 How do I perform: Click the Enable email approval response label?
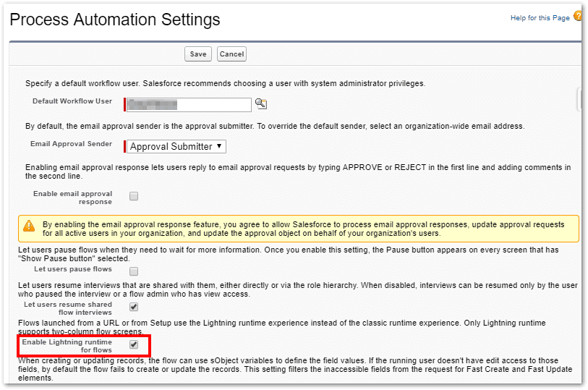[72, 198]
